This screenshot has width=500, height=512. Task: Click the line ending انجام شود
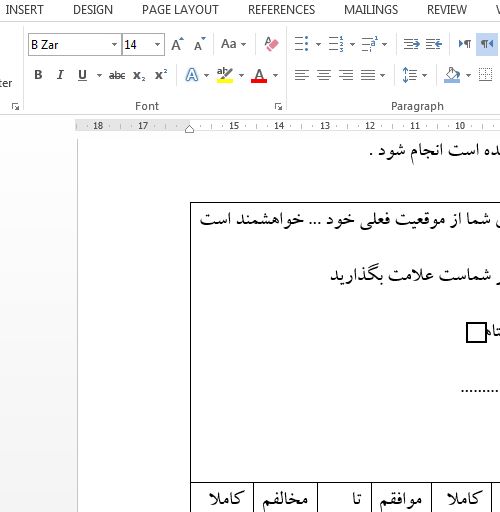(x=435, y=152)
